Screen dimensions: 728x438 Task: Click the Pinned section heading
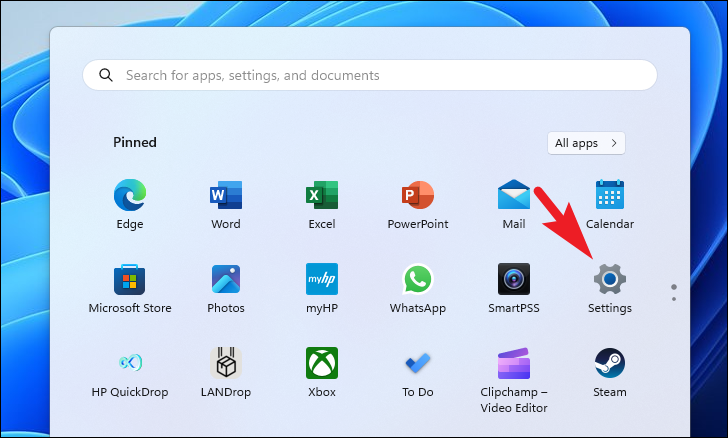(x=135, y=142)
